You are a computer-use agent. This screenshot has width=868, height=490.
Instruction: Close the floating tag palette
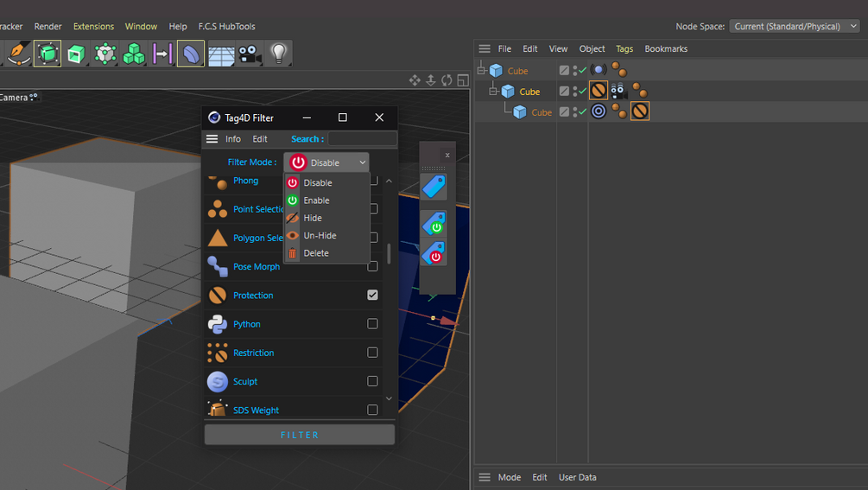(447, 155)
